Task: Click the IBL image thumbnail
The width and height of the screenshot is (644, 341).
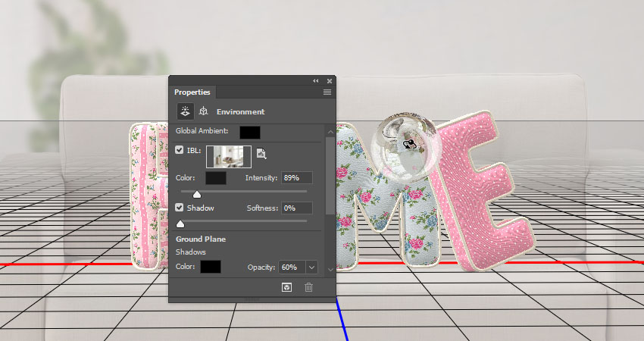Action: coord(229,157)
